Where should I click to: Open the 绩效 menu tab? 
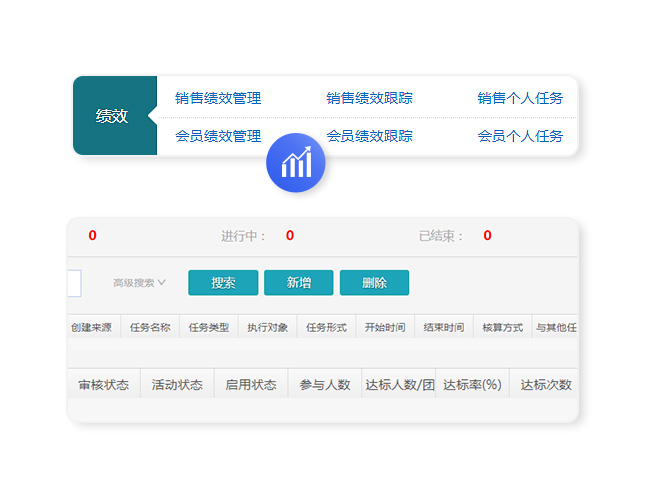click(x=113, y=116)
